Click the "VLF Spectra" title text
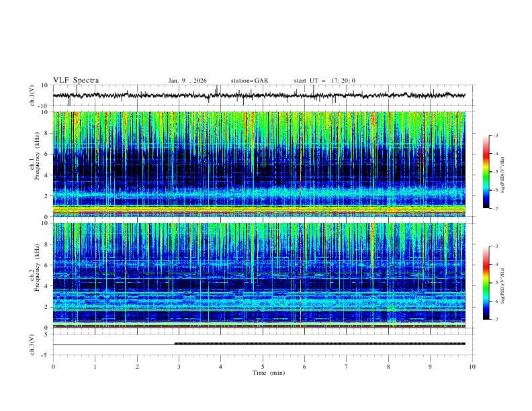The width and height of the screenshot is (532, 411). [x=76, y=81]
